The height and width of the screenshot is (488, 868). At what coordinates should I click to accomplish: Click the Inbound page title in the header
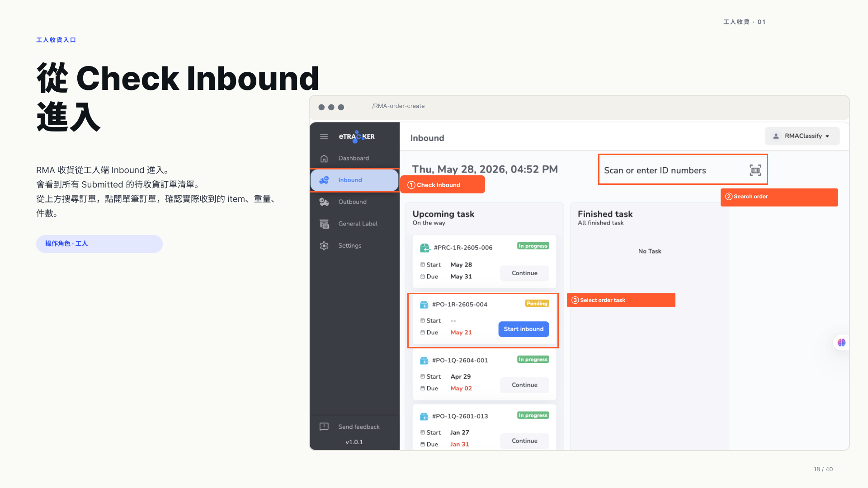[427, 138]
